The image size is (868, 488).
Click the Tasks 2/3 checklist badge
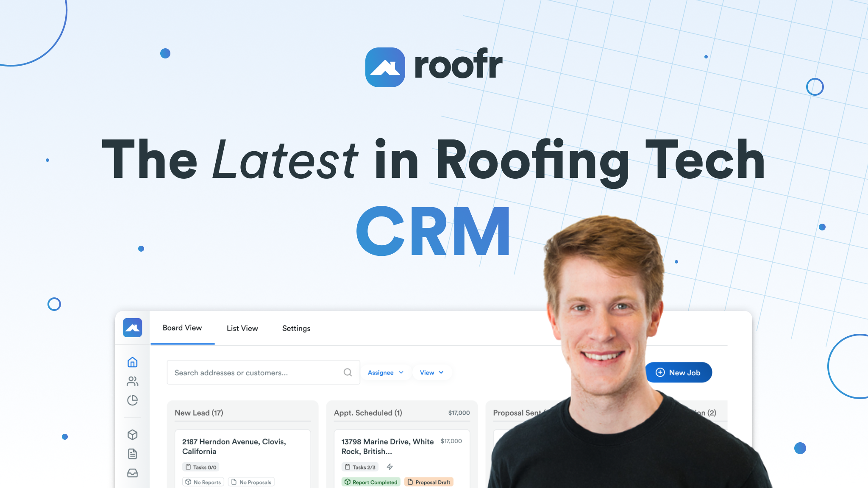pyautogui.click(x=359, y=467)
